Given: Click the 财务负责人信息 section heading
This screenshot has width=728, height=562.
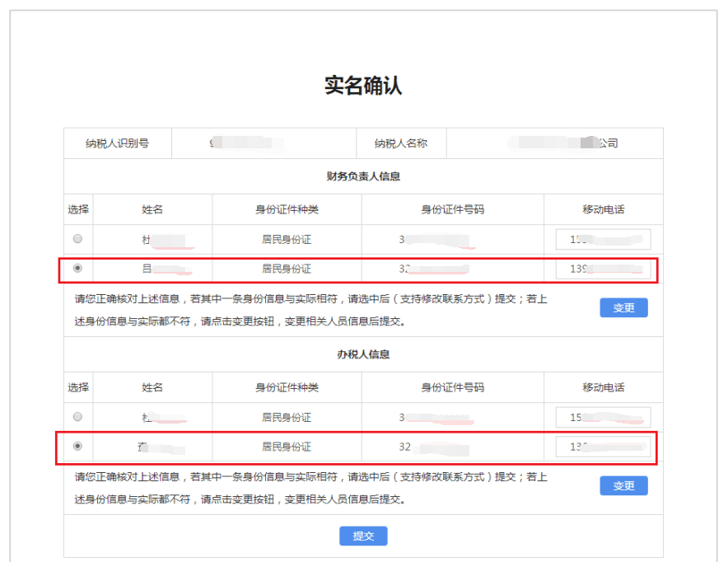Looking at the screenshot, I should [363, 176].
